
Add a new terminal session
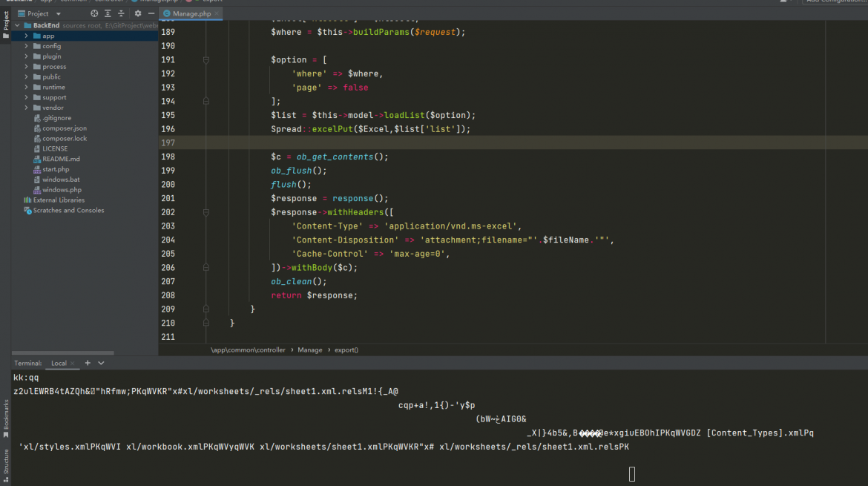pyautogui.click(x=88, y=363)
